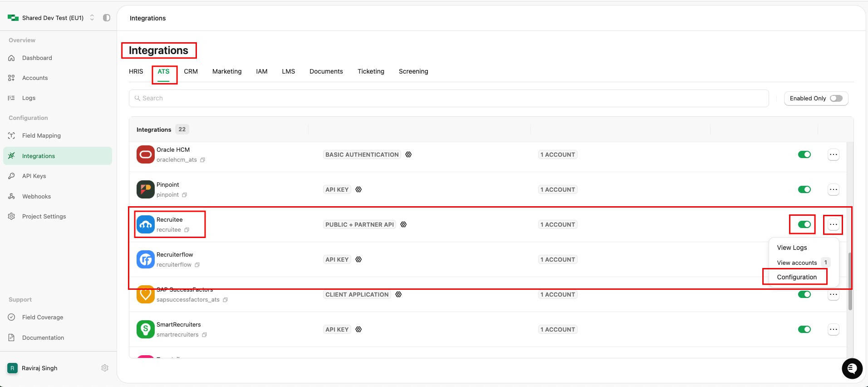Disable the Recruitee integration
This screenshot has height=387, width=868.
click(x=804, y=224)
